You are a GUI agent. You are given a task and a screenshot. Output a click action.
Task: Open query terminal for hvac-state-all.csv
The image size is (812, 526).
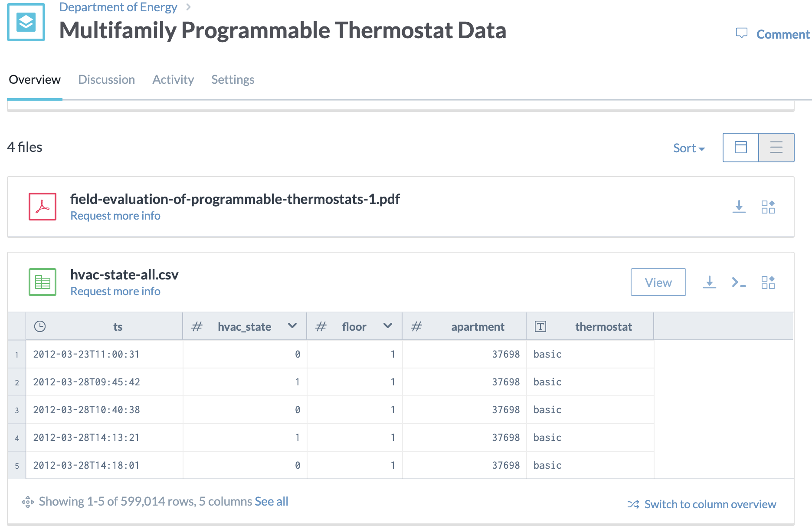click(x=738, y=282)
